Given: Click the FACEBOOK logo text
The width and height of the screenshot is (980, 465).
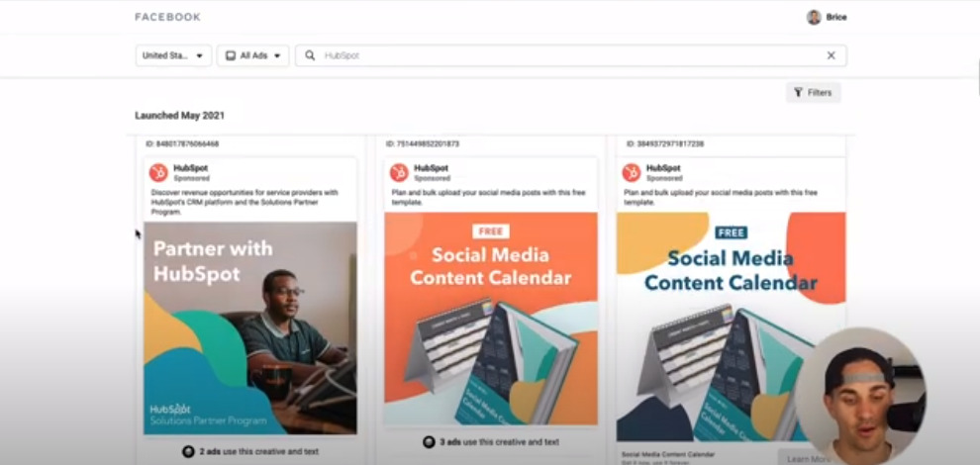Looking at the screenshot, I should (167, 17).
